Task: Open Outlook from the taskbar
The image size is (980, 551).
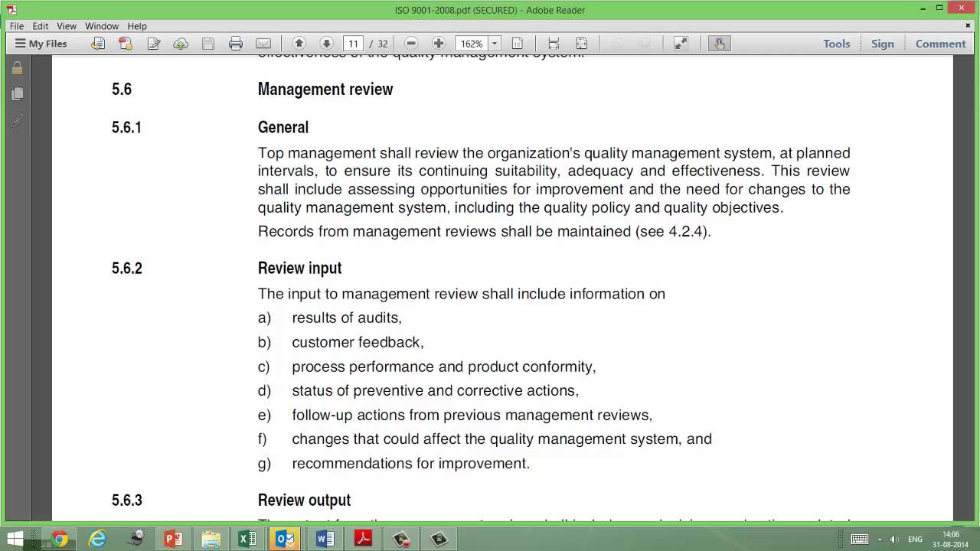Action: (x=286, y=539)
